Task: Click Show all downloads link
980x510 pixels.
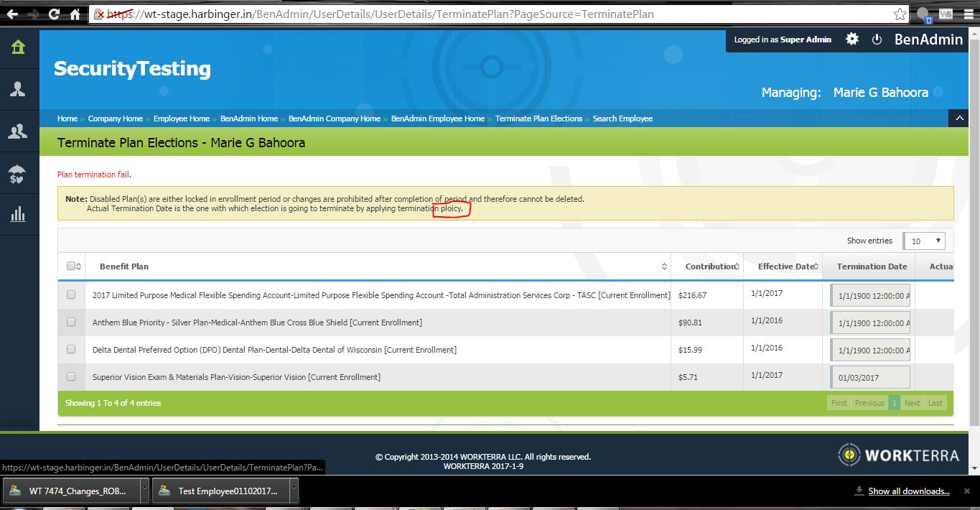Action: pyautogui.click(x=909, y=491)
